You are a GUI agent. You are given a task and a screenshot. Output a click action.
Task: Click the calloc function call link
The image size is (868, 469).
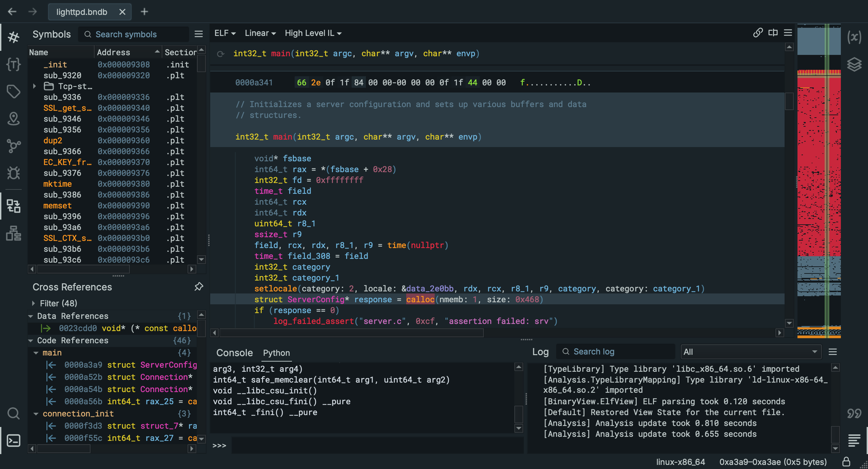pos(420,299)
